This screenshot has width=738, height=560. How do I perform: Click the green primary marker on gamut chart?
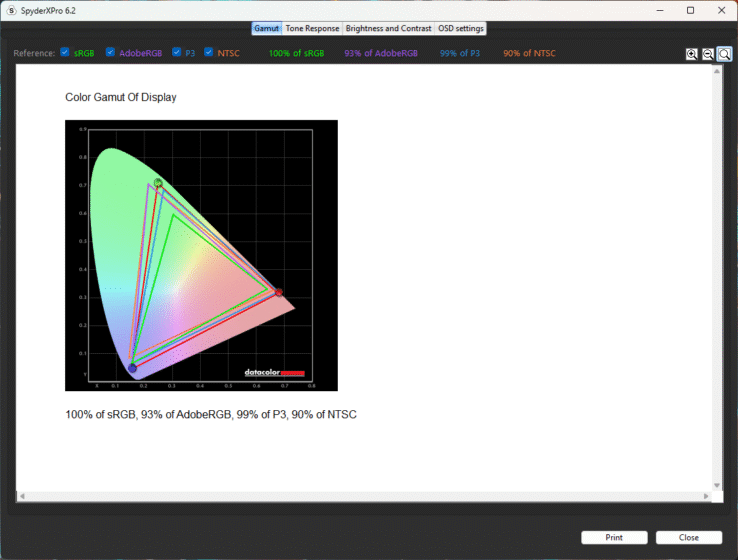coord(158,183)
